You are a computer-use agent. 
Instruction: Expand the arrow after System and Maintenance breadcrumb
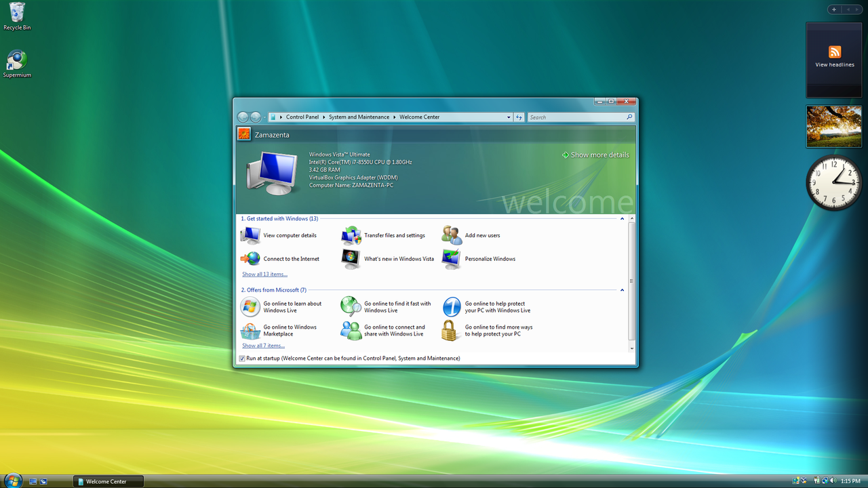coord(395,117)
